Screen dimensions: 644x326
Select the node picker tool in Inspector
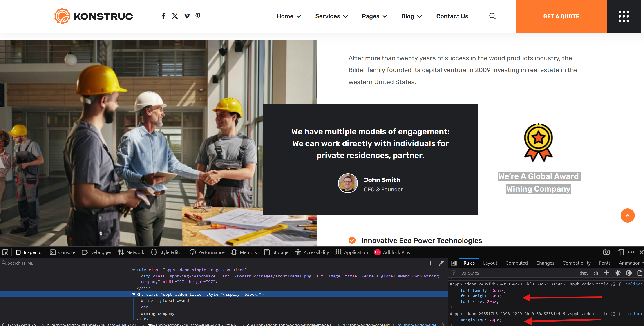[x=5, y=252]
